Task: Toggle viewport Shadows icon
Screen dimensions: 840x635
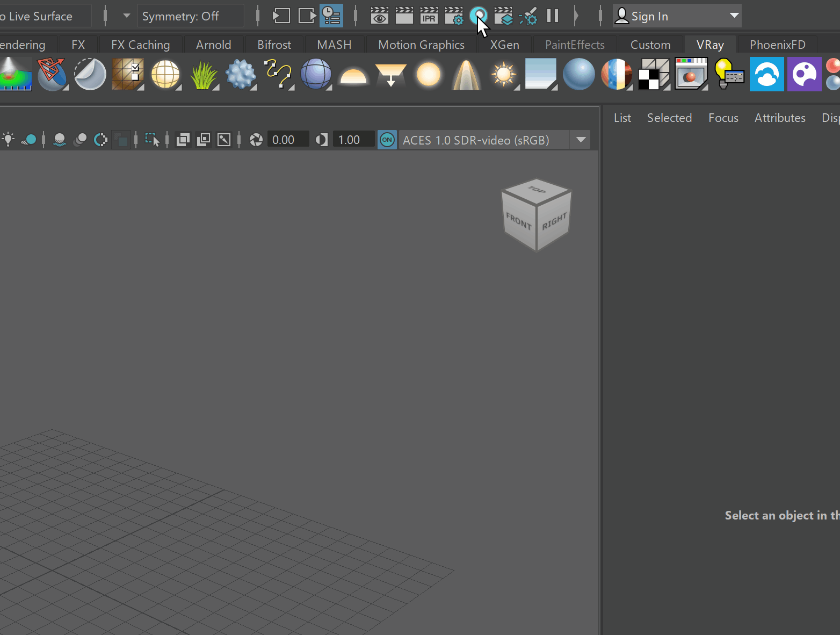Action: click(29, 140)
